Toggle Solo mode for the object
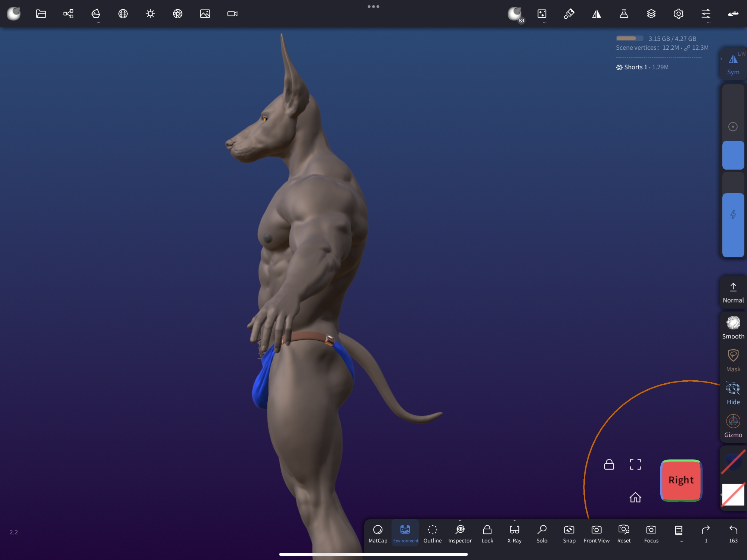Image resolution: width=747 pixels, height=560 pixels. [542, 533]
